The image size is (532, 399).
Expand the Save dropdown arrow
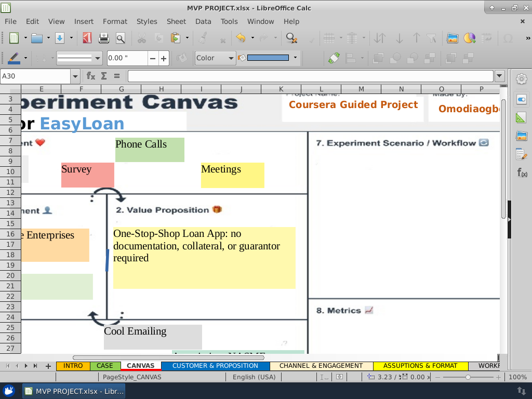pyautogui.click(x=71, y=38)
